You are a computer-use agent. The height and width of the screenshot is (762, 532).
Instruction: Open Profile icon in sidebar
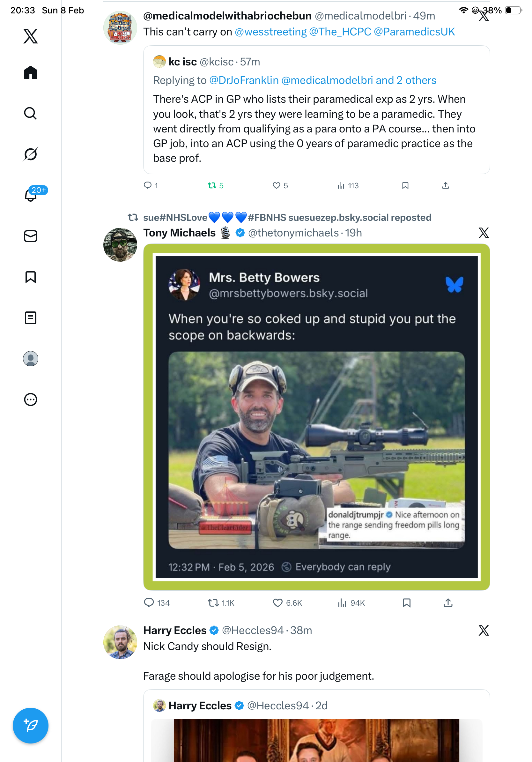(31, 358)
